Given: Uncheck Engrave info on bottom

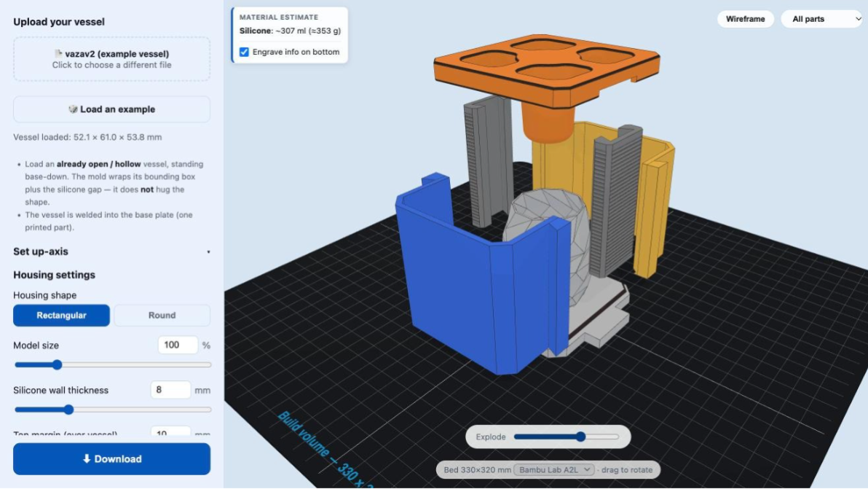Looking at the screenshot, I should 244,52.
